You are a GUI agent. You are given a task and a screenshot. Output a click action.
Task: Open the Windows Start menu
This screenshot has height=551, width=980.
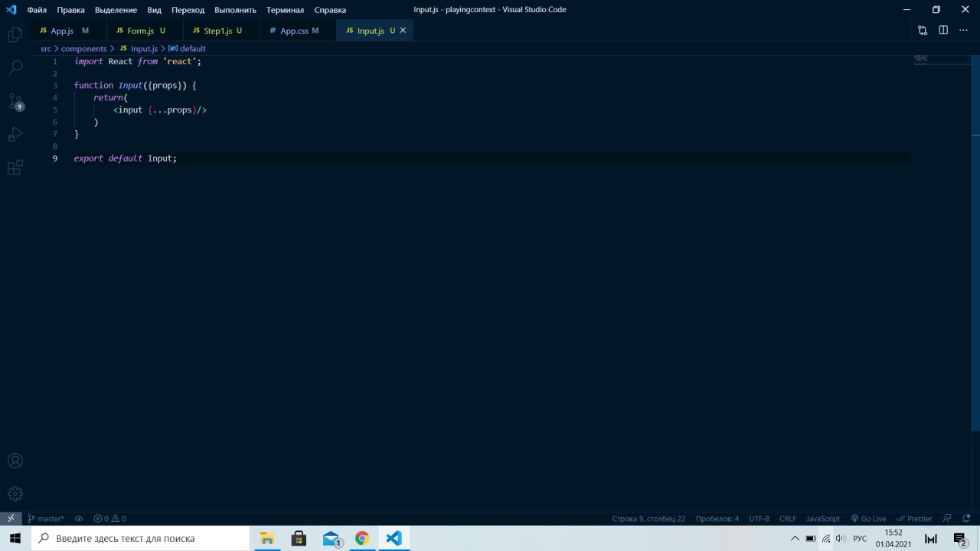coord(15,538)
